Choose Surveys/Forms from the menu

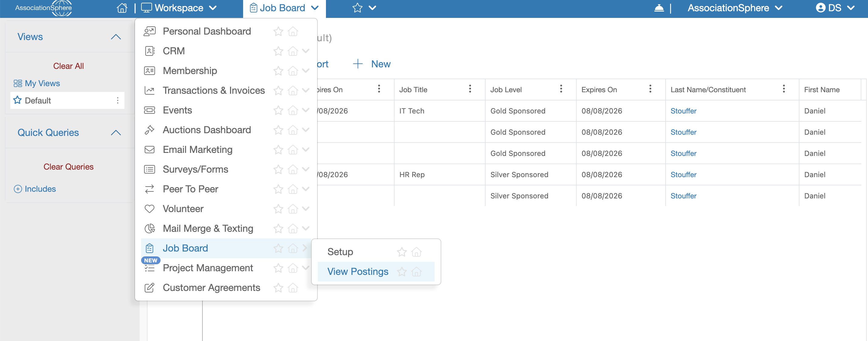195,170
